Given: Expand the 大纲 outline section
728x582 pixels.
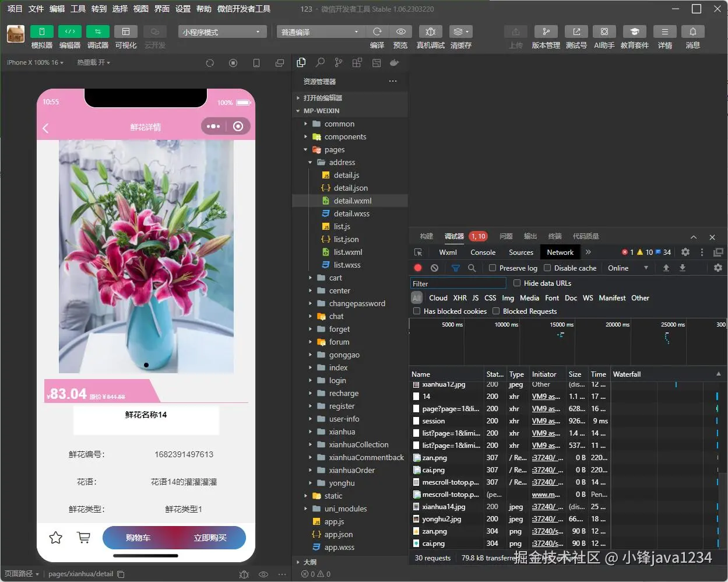Looking at the screenshot, I should click(310, 562).
